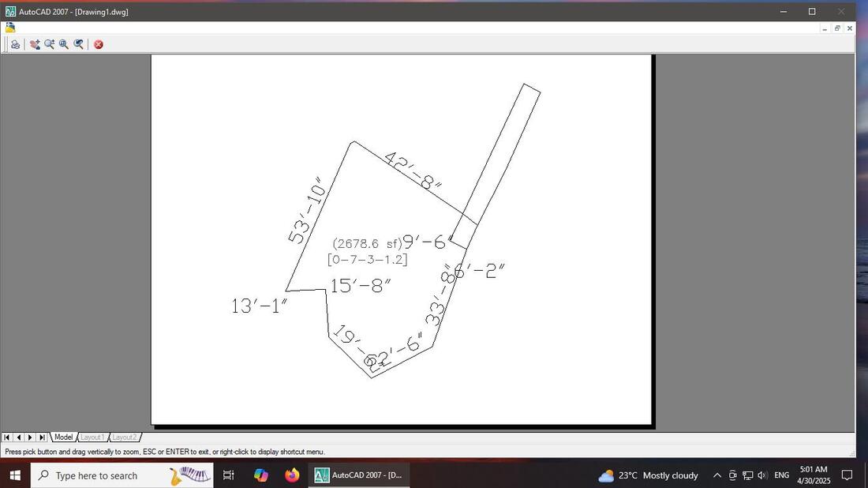This screenshot has height=488, width=868.
Task: Click the AutoCAD 2007 taskbar button
Action: [359, 475]
